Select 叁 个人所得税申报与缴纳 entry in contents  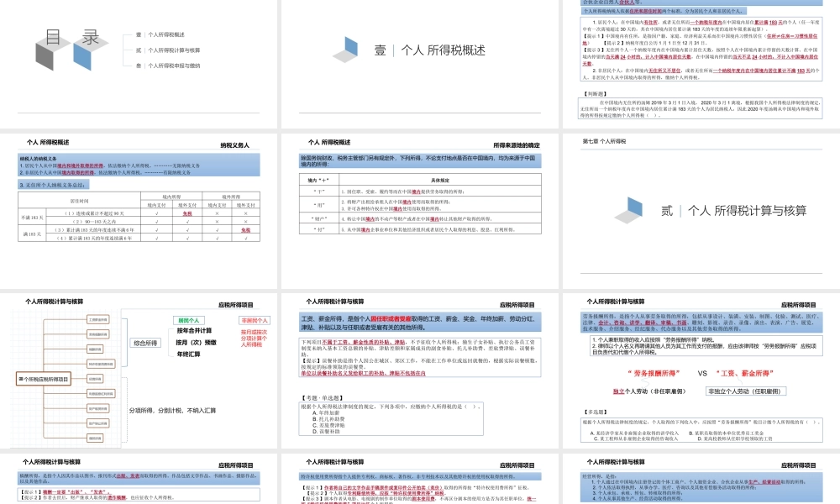[172, 65]
